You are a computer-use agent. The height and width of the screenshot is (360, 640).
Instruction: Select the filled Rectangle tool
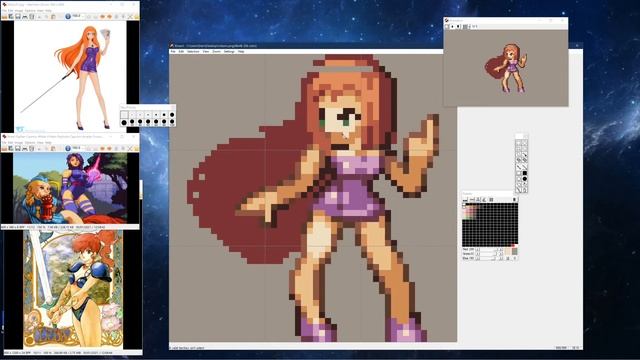point(525,173)
